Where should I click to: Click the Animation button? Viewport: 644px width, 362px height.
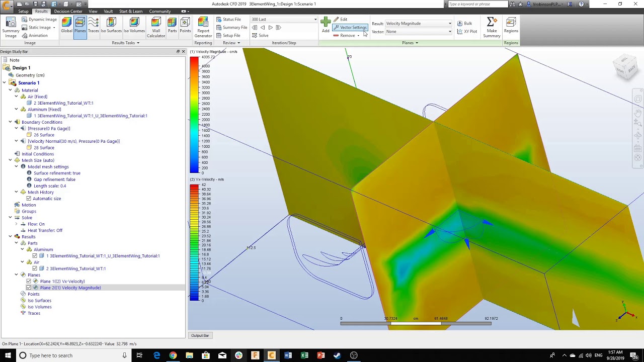(35, 36)
